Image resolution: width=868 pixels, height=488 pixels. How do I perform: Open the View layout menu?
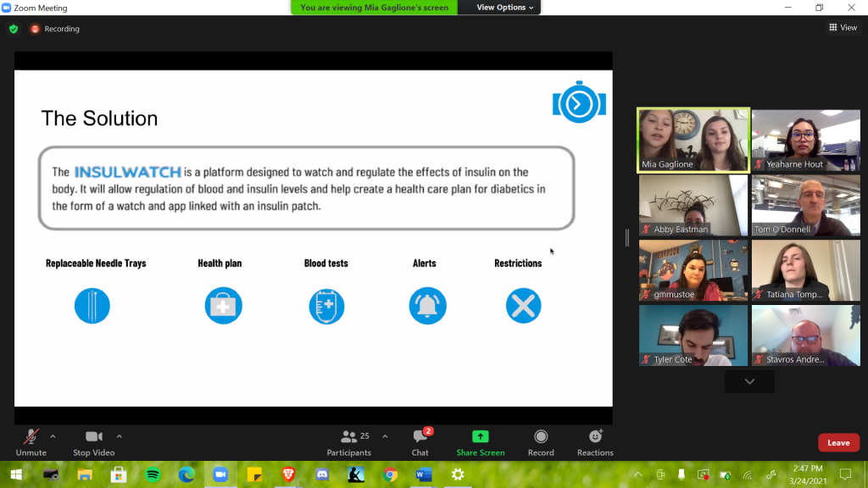tap(843, 28)
